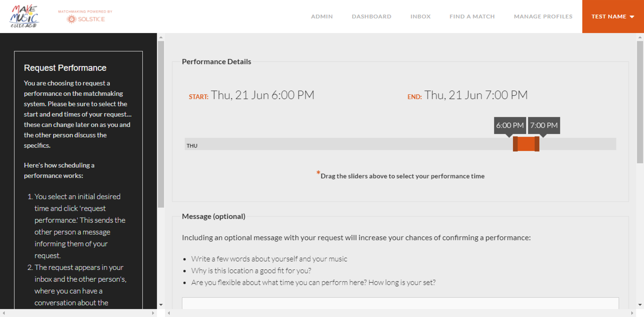This screenshot has width=644, height=317.
Task: Expand the TEST NAME user dropdown
Action: pyautogui.click(x=613, y=17)
